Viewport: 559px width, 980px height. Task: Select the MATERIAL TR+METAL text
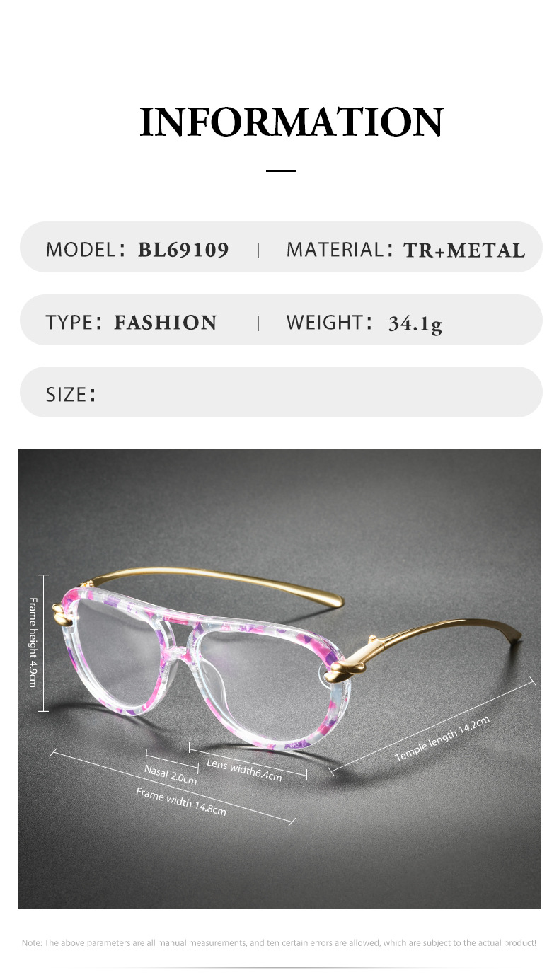(x=405, y=250)
